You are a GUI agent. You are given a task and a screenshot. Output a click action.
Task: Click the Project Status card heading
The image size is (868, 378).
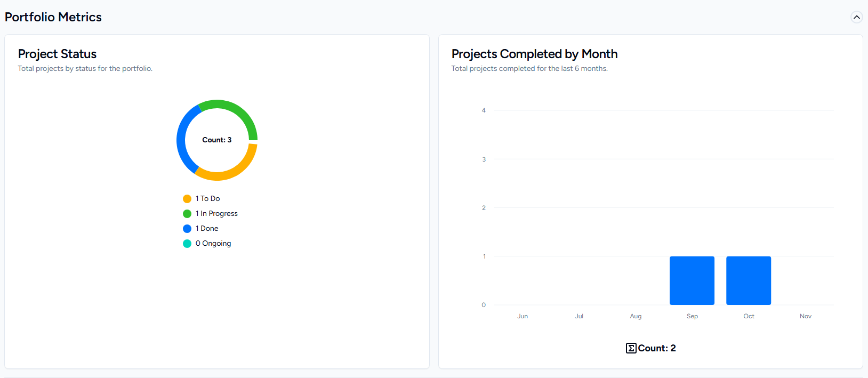(57, 54)
